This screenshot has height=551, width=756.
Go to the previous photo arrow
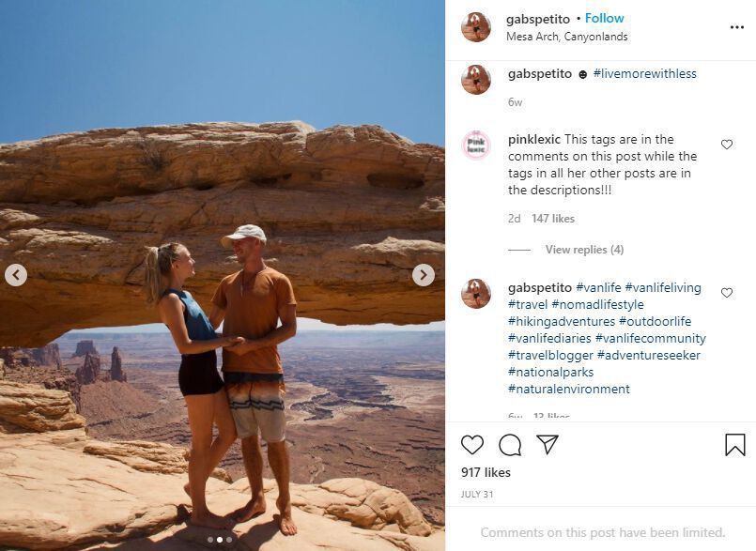(x=16, y=275)
